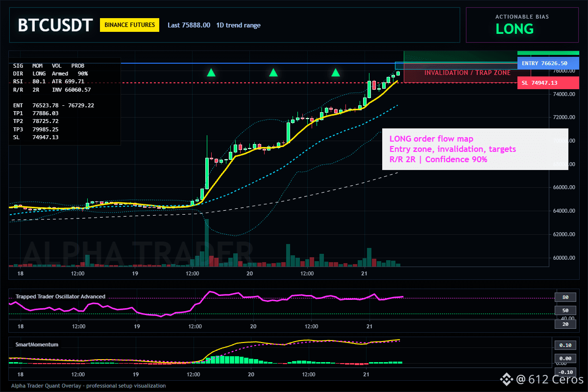Click the middle green triangle signal marker

pyautogui.click(x=273, y=73)
